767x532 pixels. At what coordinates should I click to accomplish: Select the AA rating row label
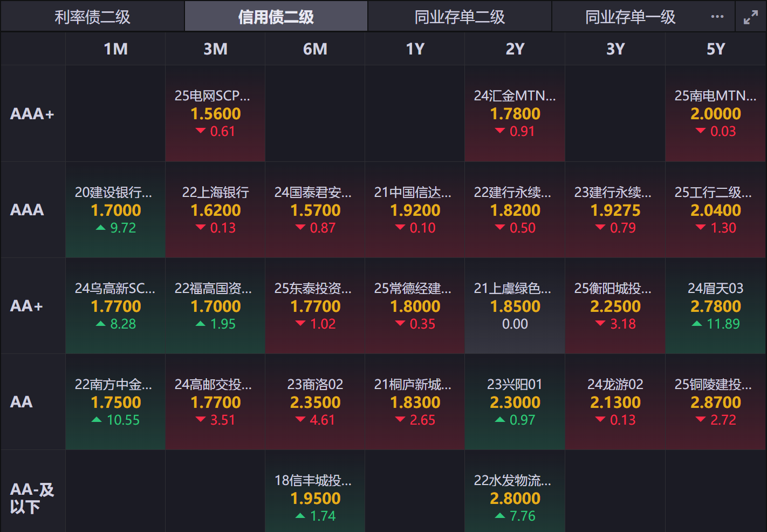33,402
